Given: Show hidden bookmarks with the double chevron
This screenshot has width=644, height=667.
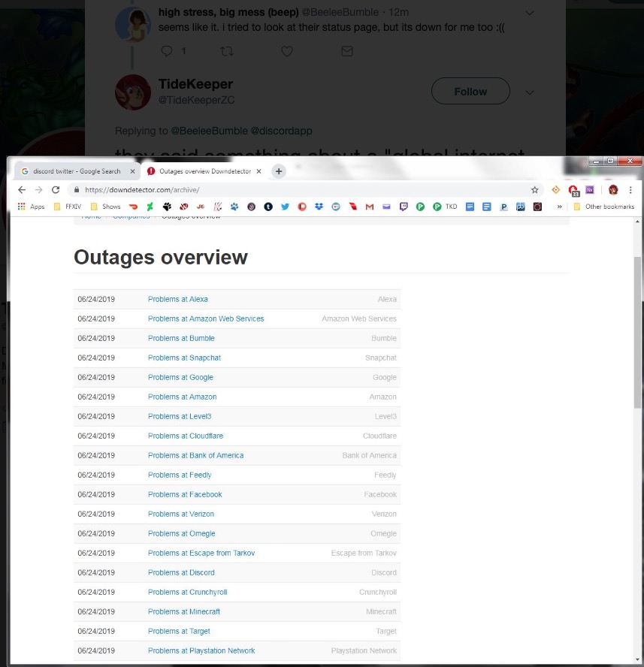Looking at the screenshot, I should pos(559,207).
